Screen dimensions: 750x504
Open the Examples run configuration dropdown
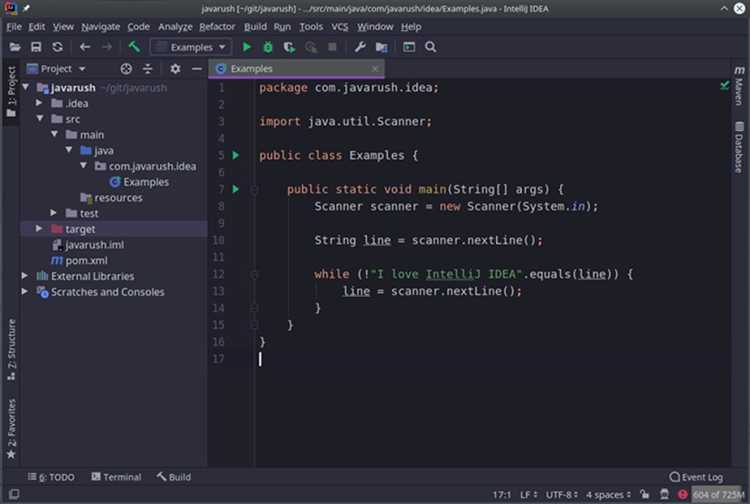point(191,47)
